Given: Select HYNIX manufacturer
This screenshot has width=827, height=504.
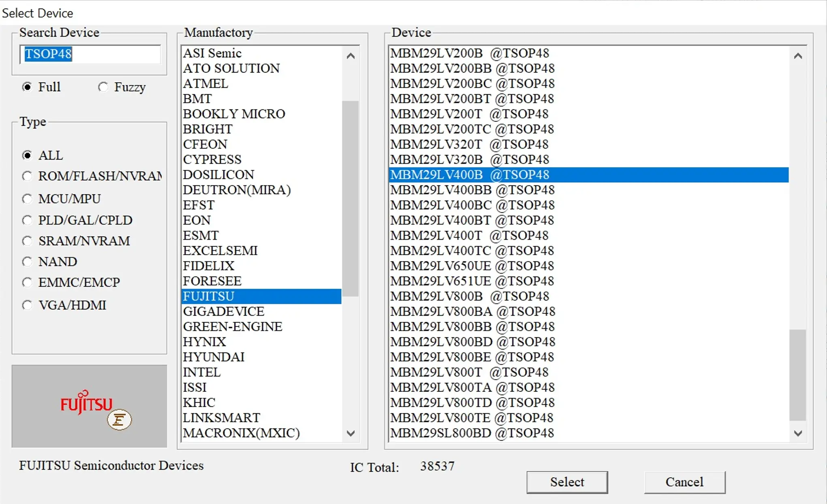Looking at the screenshot, I should [x=261, y=342].
